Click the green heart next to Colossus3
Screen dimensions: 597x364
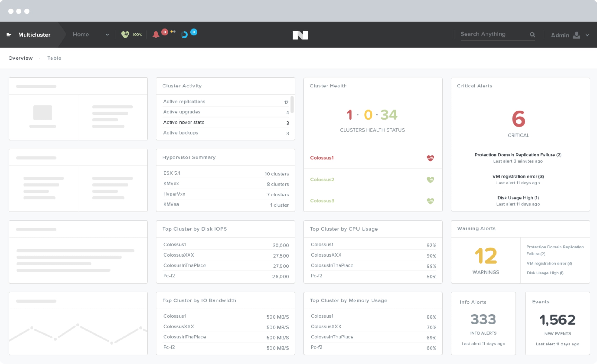click(x=430, y=201)
